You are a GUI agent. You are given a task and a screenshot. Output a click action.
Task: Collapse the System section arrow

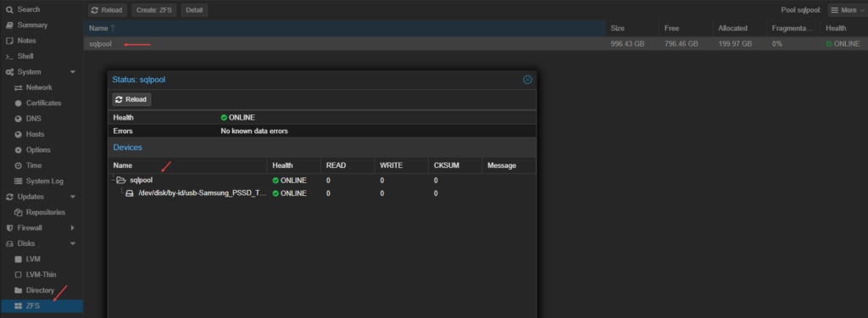(x=73, y=72)
